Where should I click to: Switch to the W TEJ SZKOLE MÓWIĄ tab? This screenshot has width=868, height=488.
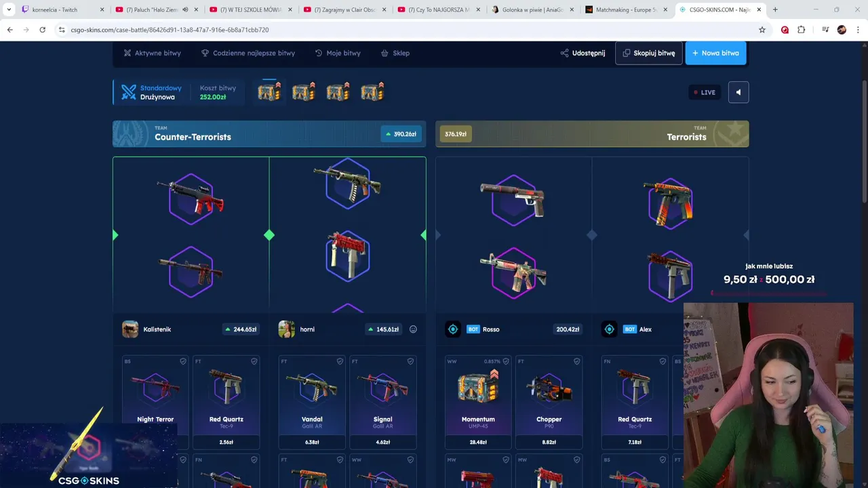pos(251,9)
